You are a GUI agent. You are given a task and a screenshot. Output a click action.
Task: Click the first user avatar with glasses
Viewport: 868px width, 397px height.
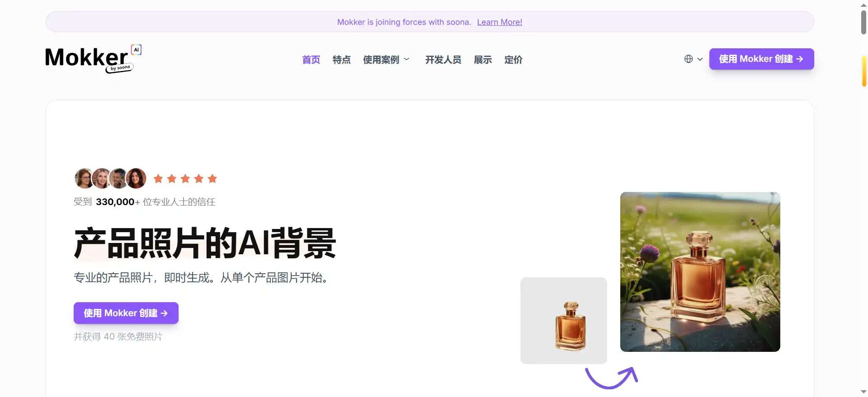84,178
